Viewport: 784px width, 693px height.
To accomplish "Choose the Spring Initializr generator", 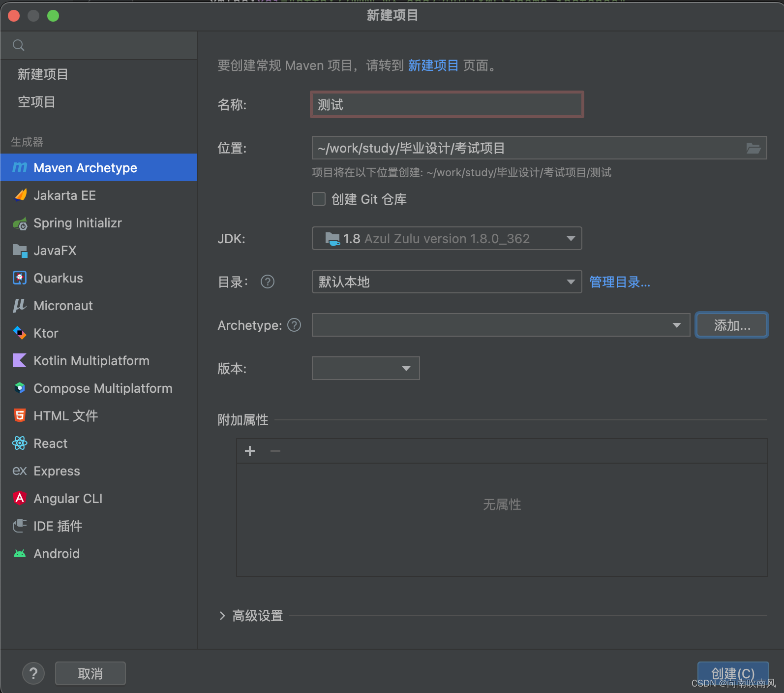I will (x=98, y=223).
